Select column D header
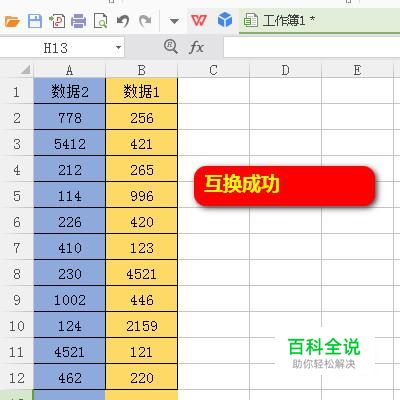Viewport: 400px width, 400px height. 285,70
